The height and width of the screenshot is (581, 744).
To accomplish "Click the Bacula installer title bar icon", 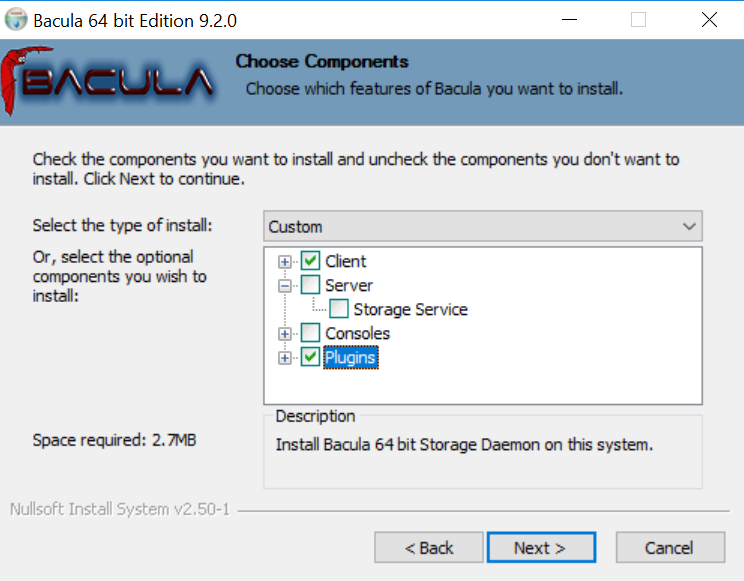I will [x=16, y=20].
